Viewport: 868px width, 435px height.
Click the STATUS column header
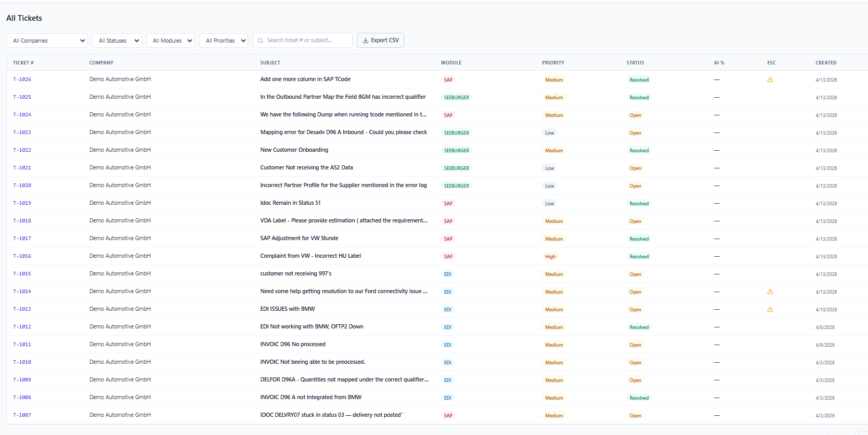[636, 63]
